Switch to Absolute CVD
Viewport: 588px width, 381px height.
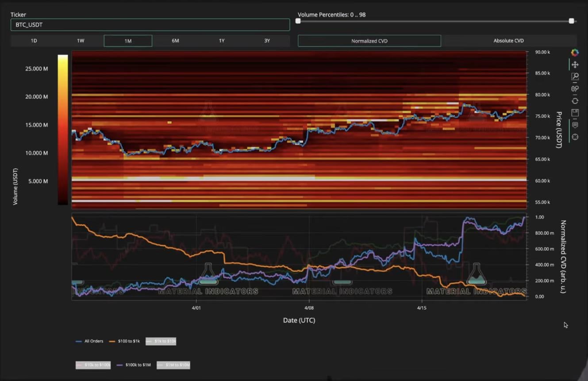[508, 41]
